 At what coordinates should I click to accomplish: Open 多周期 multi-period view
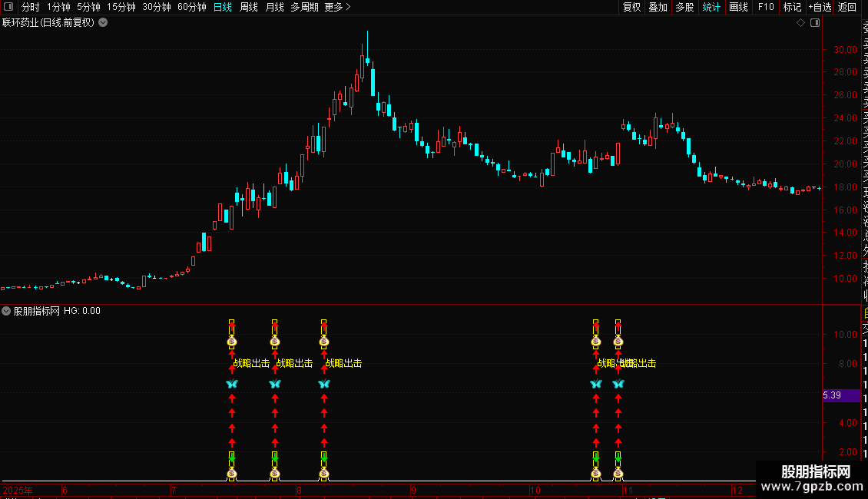(304, 7)
